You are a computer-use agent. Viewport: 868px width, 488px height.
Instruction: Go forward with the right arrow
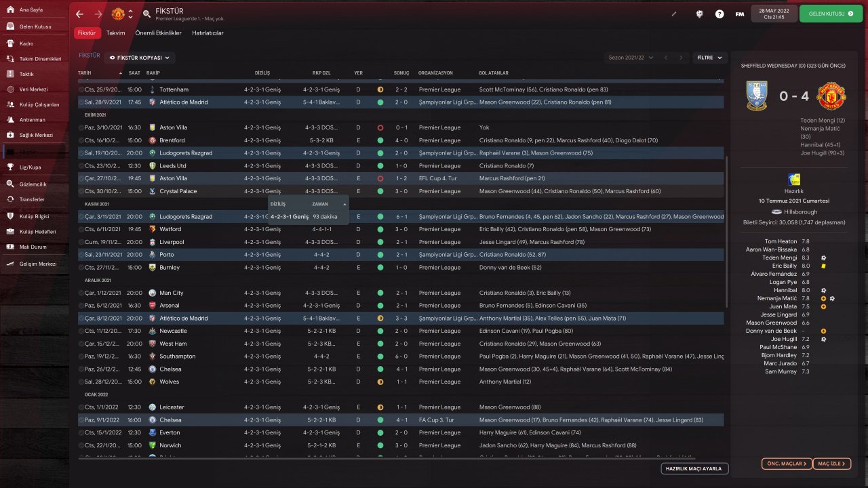click(98, 14)
